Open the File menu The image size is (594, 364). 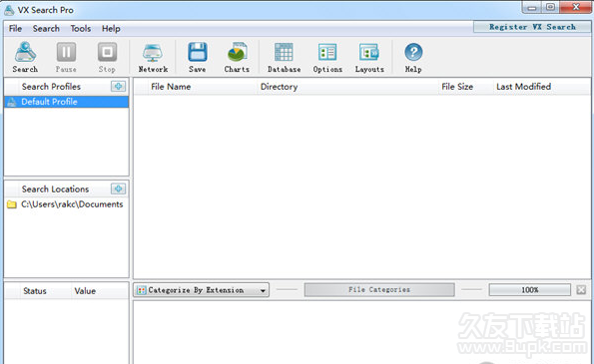click(x=15, y=28)
